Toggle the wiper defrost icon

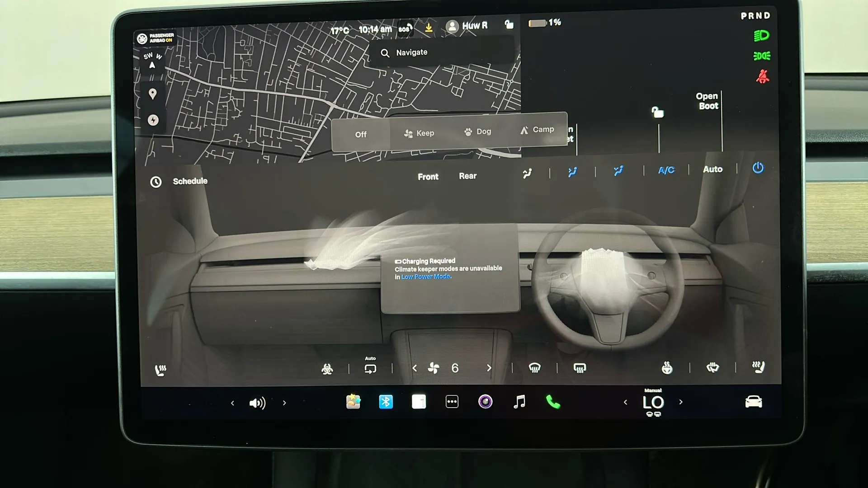pos(712,367)
